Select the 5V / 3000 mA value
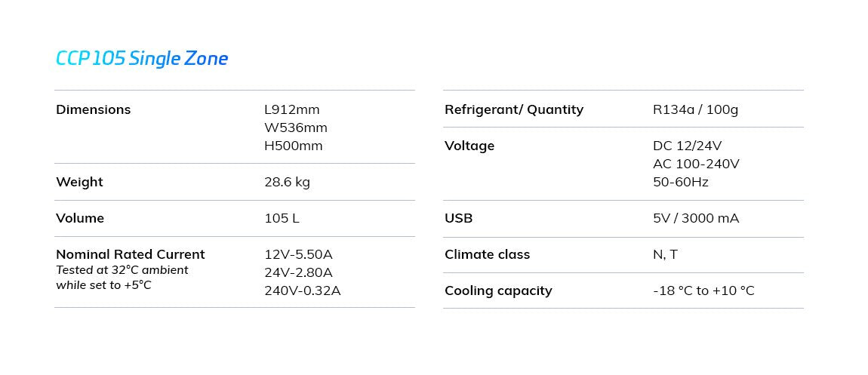 coord(696,218)
